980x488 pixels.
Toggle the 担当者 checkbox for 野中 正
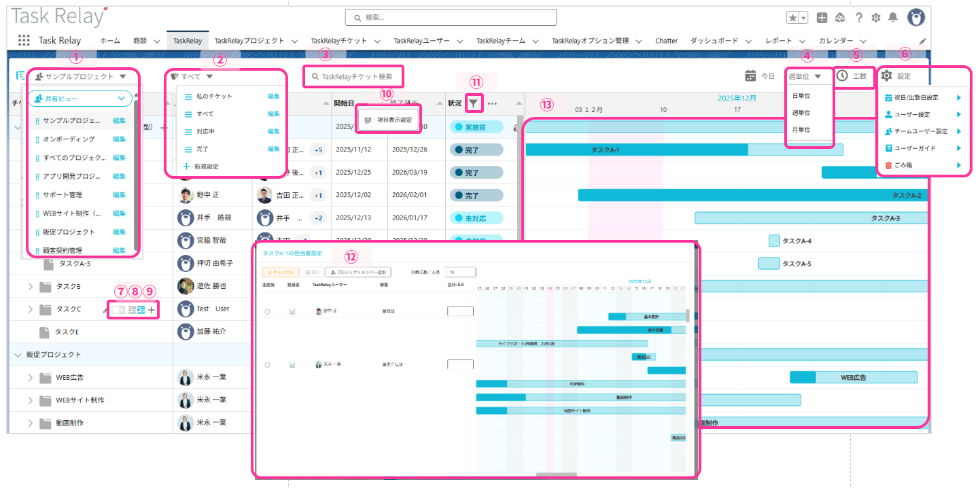tap(292, 311)
